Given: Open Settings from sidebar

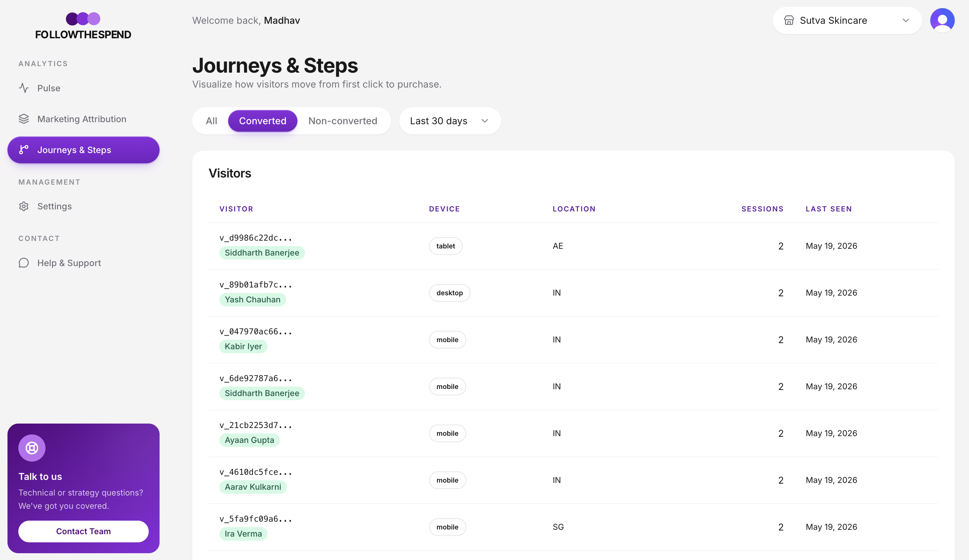Looking at the screenshot, I should (x=84, y=206).
